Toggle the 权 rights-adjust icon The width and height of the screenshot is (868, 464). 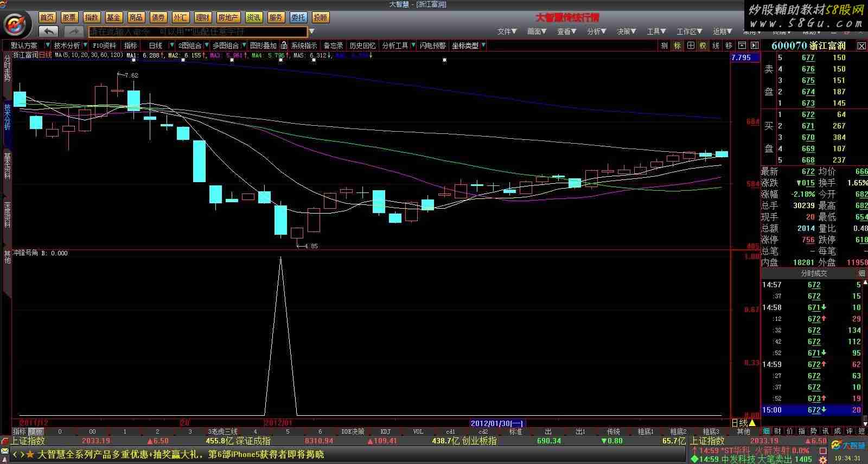(x=703, y=46)
